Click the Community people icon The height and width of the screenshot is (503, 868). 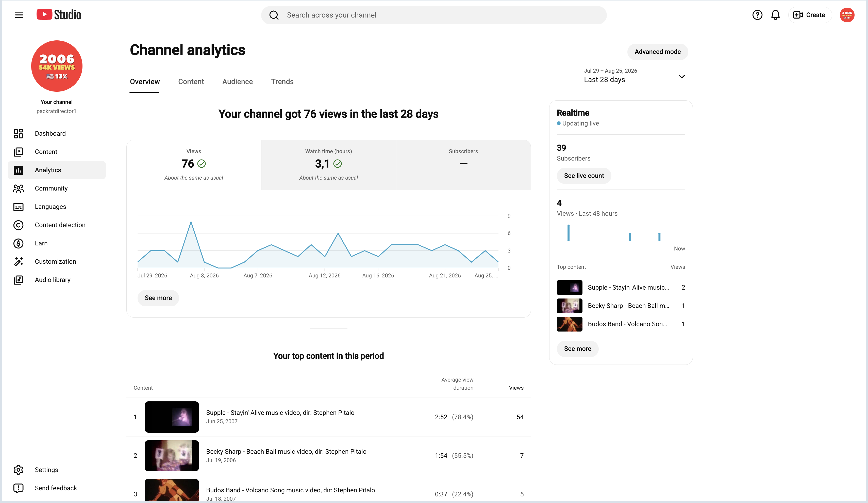[x=18, y=188]
